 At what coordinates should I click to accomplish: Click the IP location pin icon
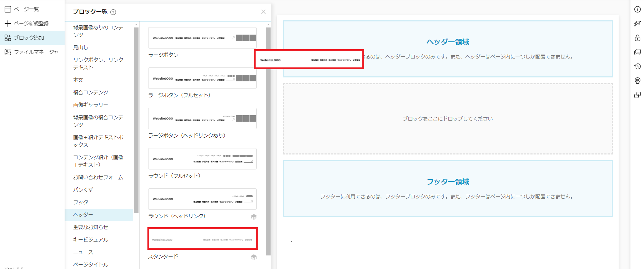[x=637, y=81]
